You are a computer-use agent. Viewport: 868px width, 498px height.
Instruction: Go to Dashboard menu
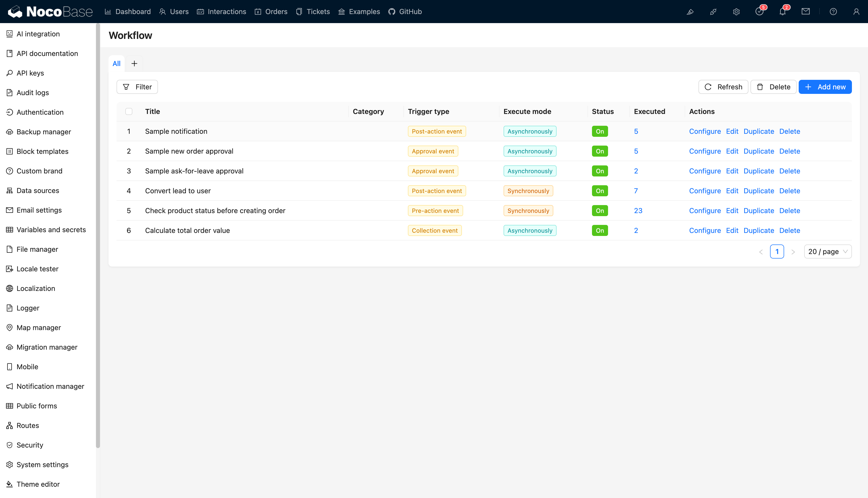(128, 12)
